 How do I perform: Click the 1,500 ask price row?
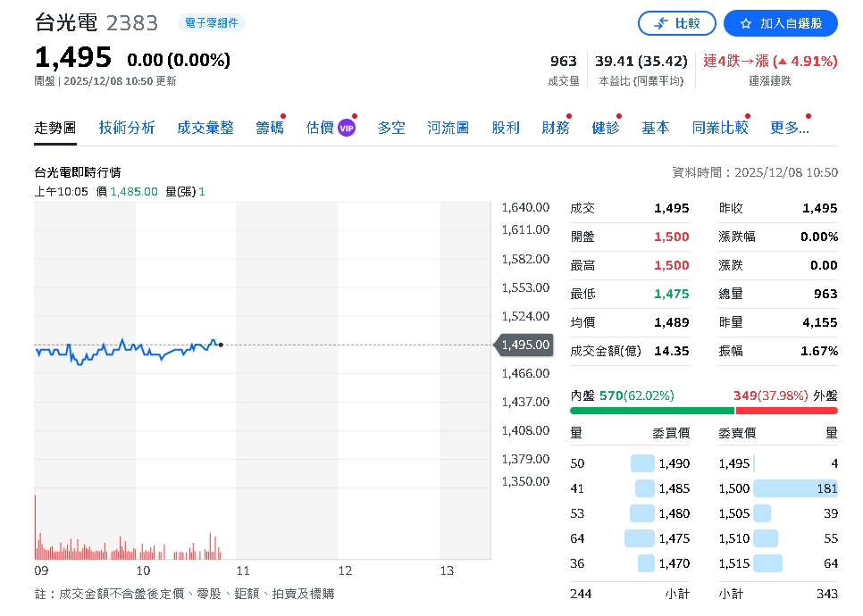(778, 488)
